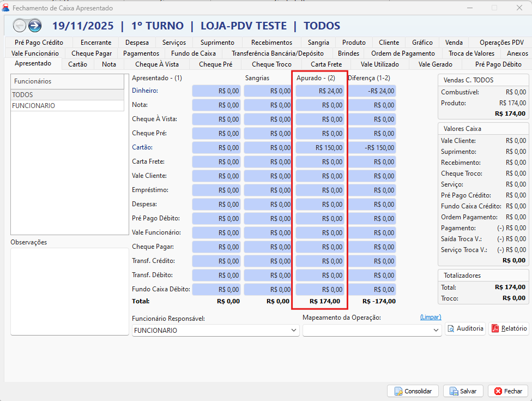Go to the Fundo de Caixa tab
The width and height of the screenshot is (532, 401).
[x=193, y=53]
